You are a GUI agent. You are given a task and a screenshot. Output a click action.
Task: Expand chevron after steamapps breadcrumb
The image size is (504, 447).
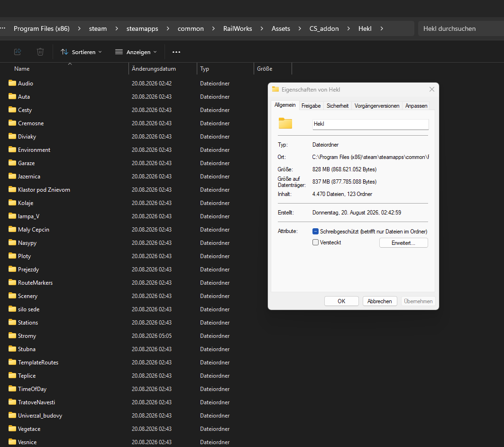(x=168, y=28)
